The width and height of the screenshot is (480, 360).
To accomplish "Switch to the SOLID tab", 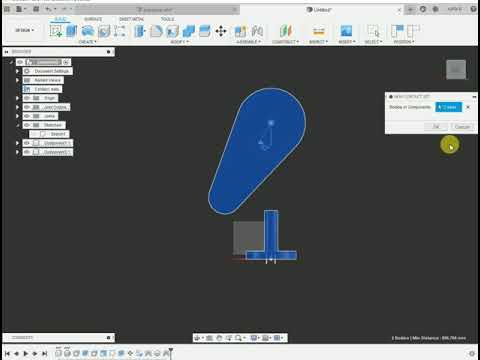I will (x=60, y=19).
